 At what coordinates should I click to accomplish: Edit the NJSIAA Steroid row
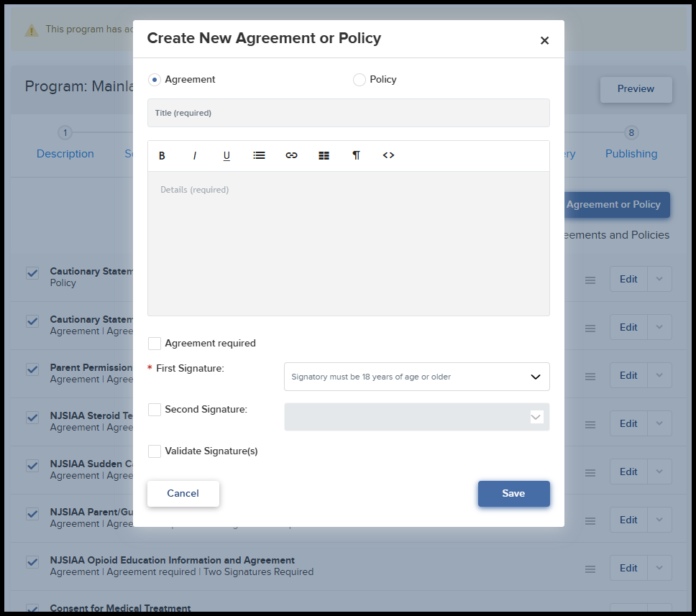(628, 423)
